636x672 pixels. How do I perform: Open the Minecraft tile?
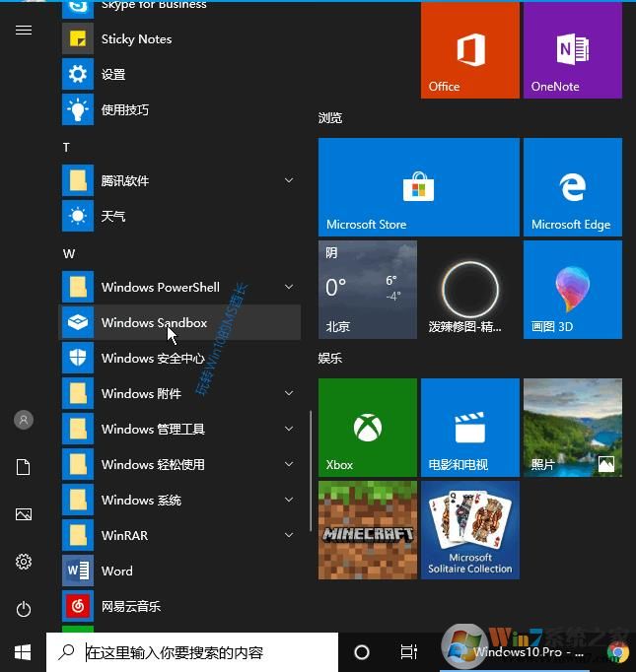coord(368,530)
